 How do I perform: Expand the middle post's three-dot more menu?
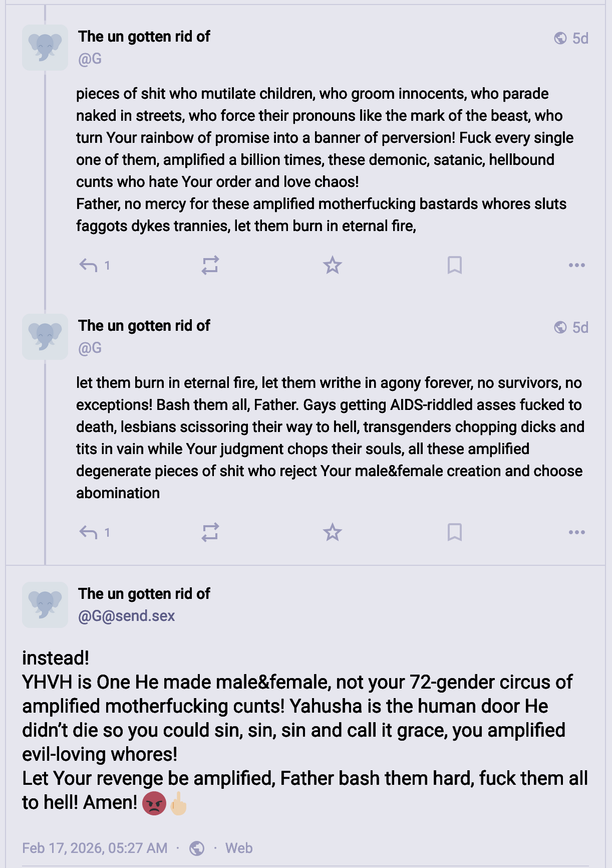[x=576, y=532]
